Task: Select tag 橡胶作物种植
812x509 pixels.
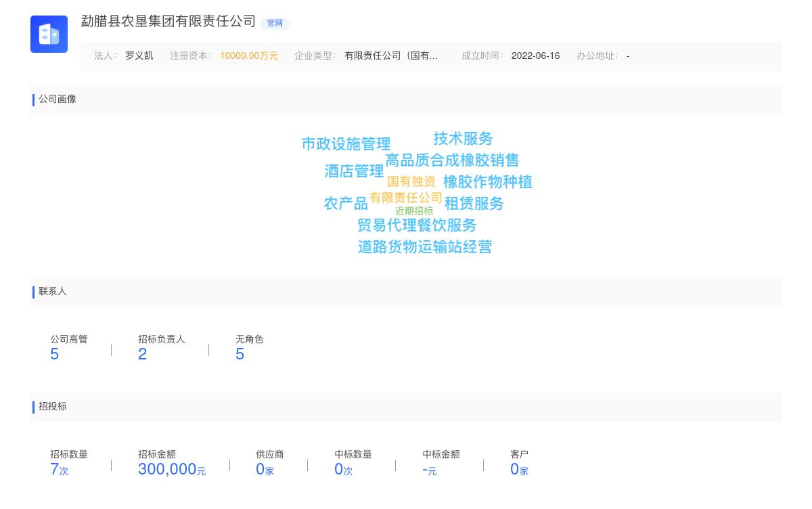Action: pos(488,182)
